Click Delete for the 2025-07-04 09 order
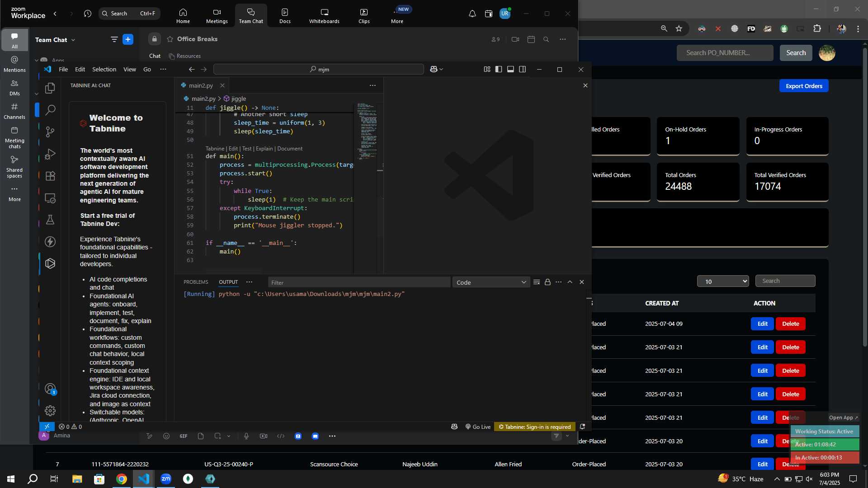 click(791, 324)
